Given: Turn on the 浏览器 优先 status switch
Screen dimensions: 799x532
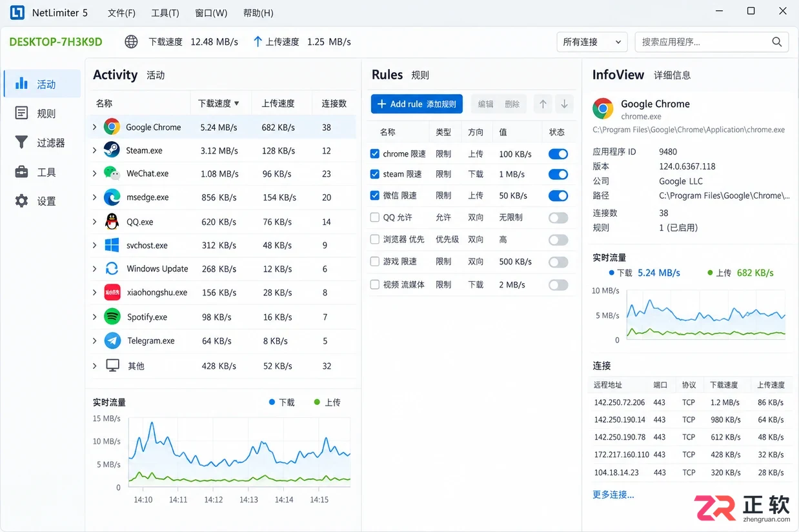Looking at the screenshot, I should tap(558, 240).
